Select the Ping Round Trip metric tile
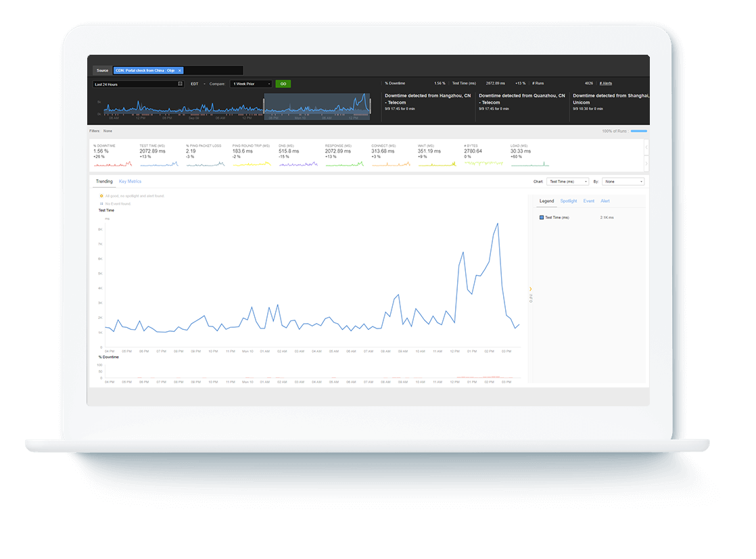This screenshot has height=559, width=756. point(252,155)
